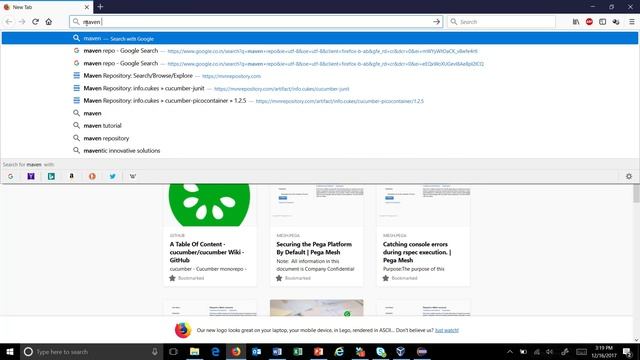Toggle the sidebars toolbar icon

click(x=602, y=22)
